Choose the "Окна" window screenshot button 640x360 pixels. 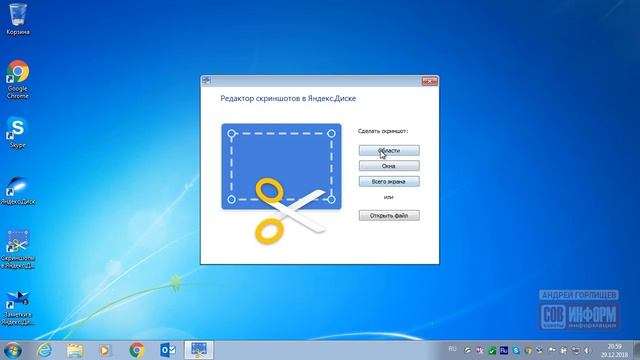(389, 166)
